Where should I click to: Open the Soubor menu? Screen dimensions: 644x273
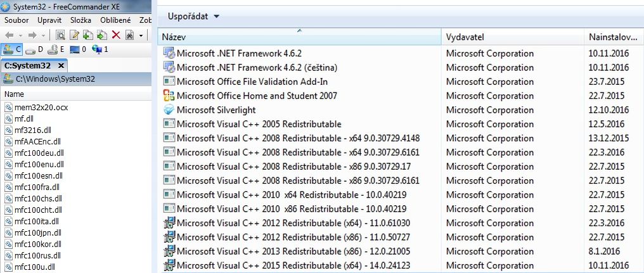16,20
